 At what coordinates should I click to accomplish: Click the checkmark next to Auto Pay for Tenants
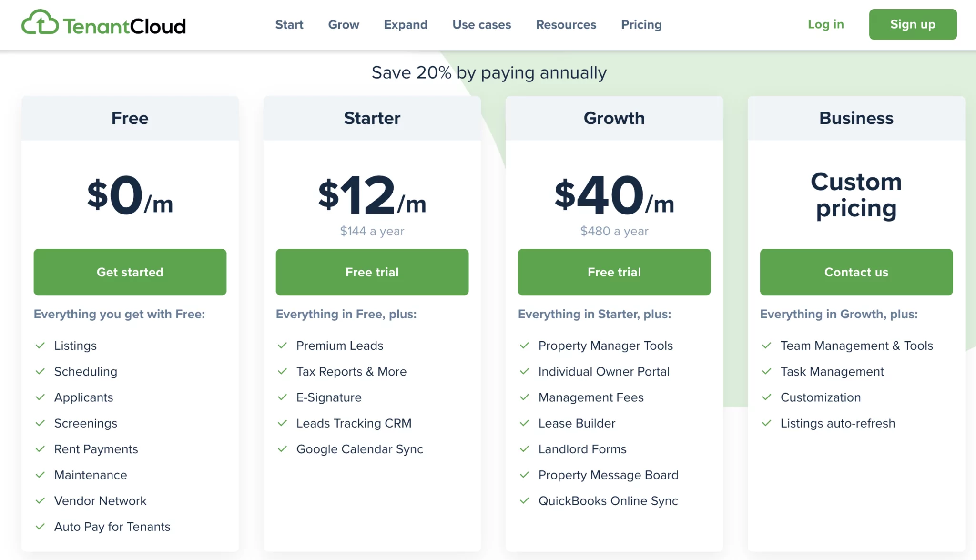point(41,527)
